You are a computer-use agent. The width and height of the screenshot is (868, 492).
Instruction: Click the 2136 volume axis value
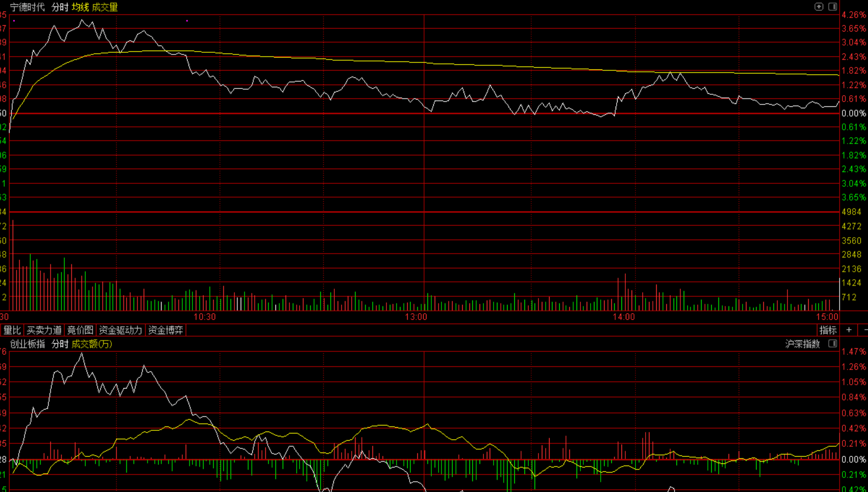(851, 269)
